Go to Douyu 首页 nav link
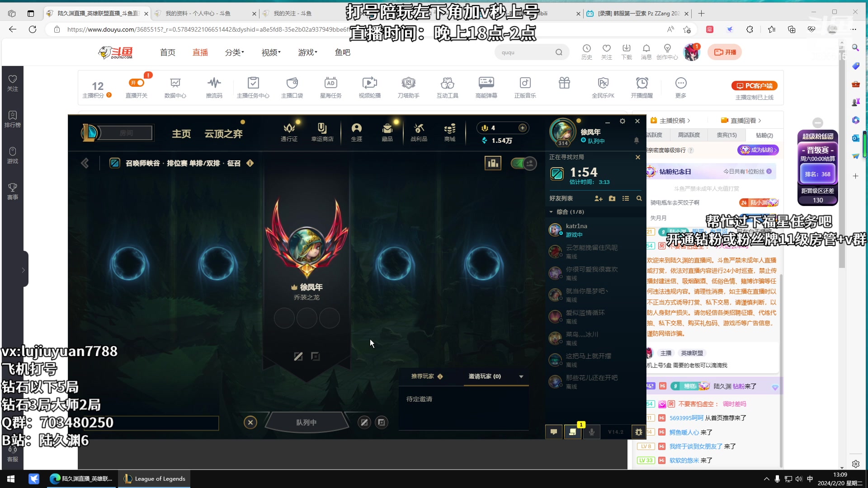This screenshot has width=868, height=488. point(168,52)
